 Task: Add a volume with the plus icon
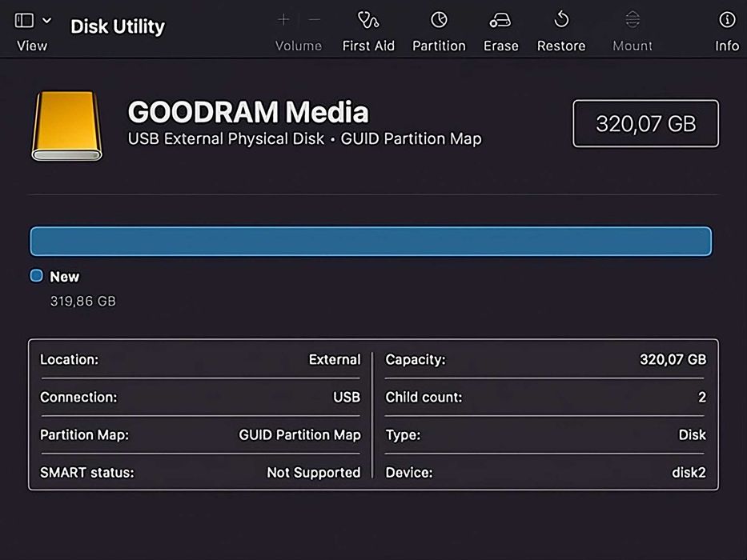coord(283,19)
